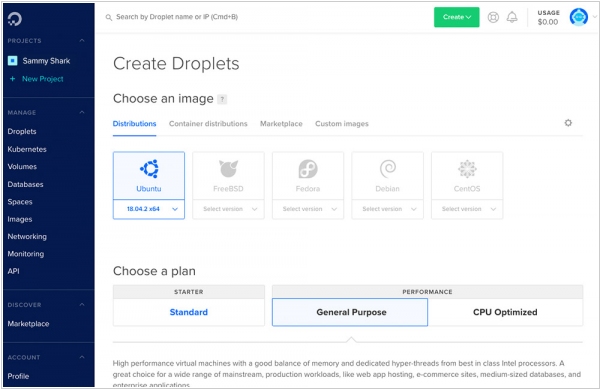
Task: Go to Kubernetes in the sidebar
Action: (27, 149)
